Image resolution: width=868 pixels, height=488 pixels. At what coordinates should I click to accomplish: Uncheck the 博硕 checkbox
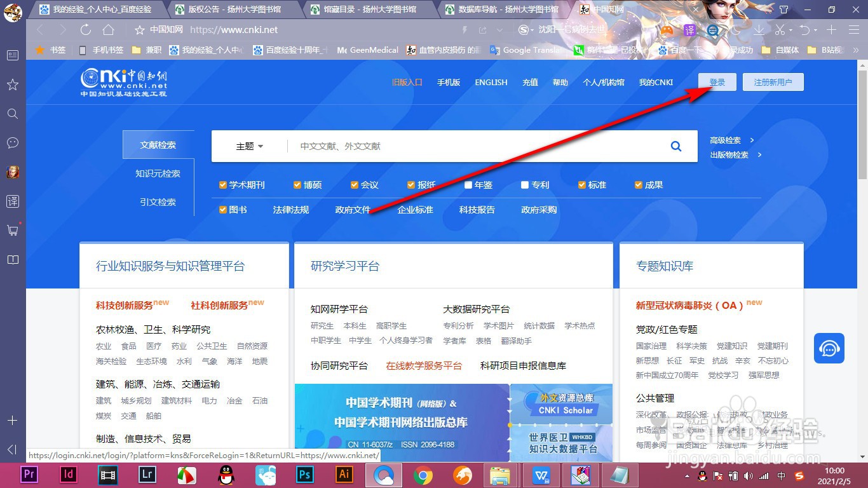coord(297,185)
